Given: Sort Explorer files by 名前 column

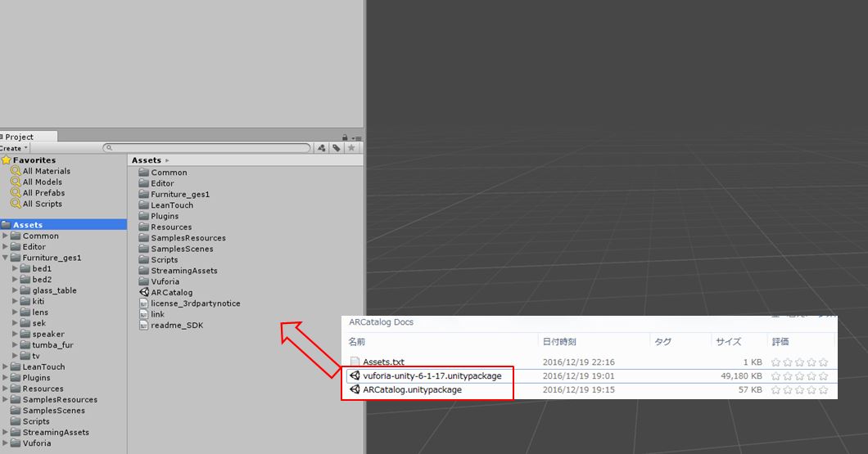Looking at the screenshot, I should pos(356,342).
